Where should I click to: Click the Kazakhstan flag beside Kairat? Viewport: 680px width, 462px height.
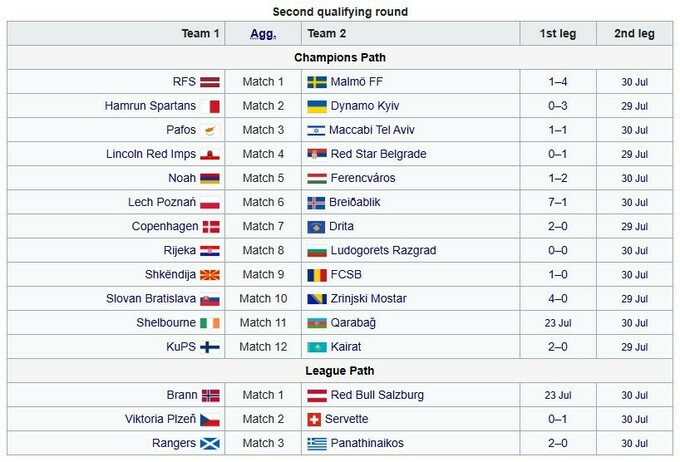tap(316, 347)
